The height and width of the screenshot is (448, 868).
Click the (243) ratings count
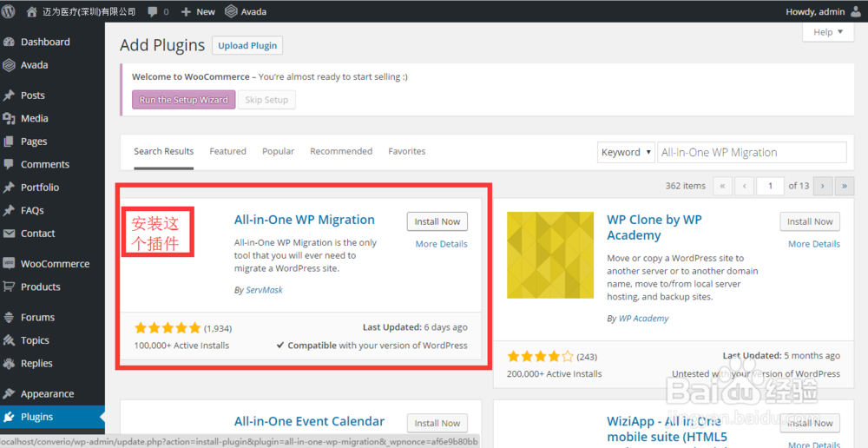tap(587, 357)
